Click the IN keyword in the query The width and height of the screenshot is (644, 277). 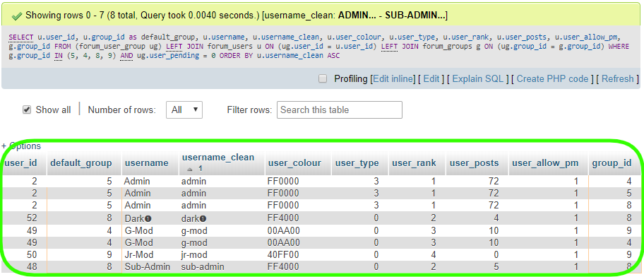tap(59, 56)
